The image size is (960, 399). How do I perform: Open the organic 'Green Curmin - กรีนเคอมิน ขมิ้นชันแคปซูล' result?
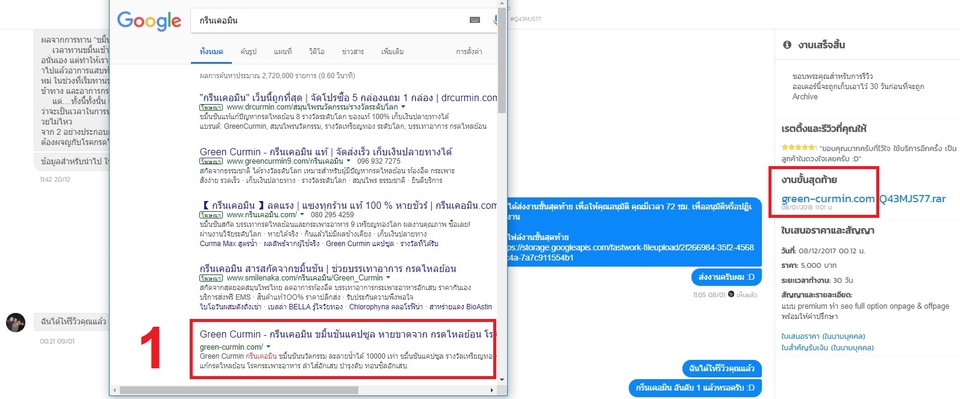coord(348,335)
